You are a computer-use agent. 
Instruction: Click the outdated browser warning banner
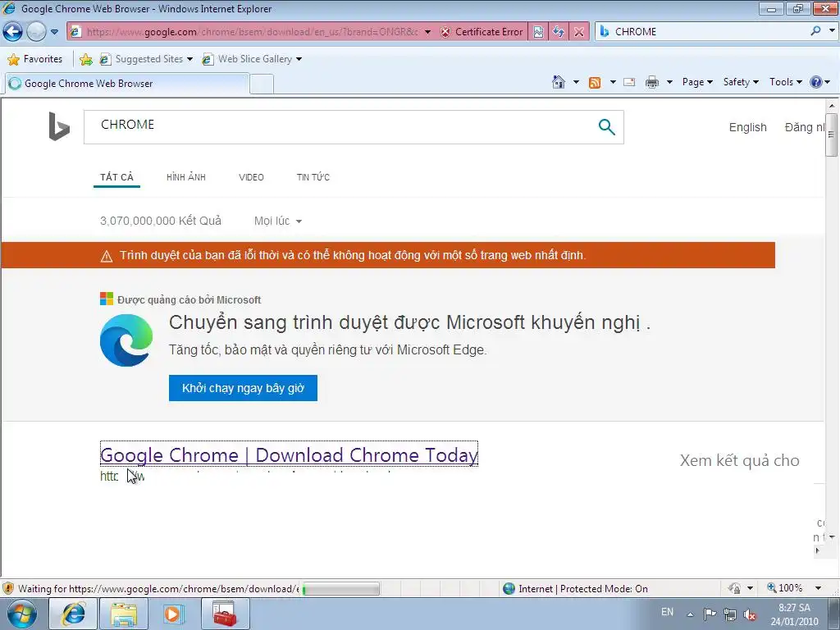click(x=388, y=255)
